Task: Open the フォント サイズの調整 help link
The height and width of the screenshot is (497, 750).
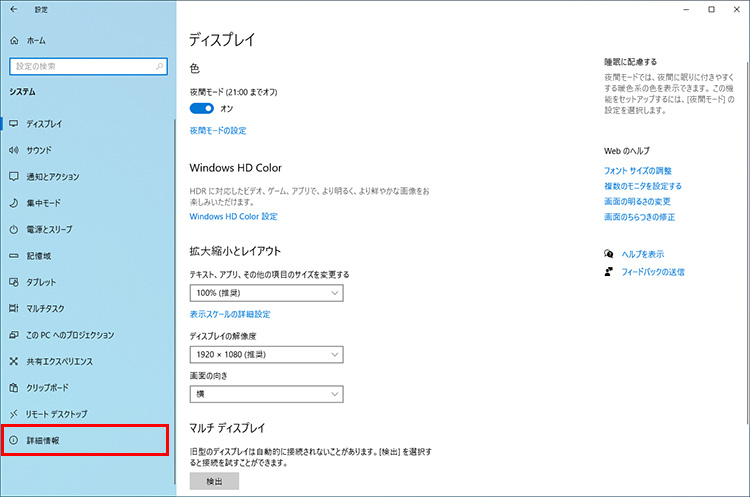Action: pos(638,171)
